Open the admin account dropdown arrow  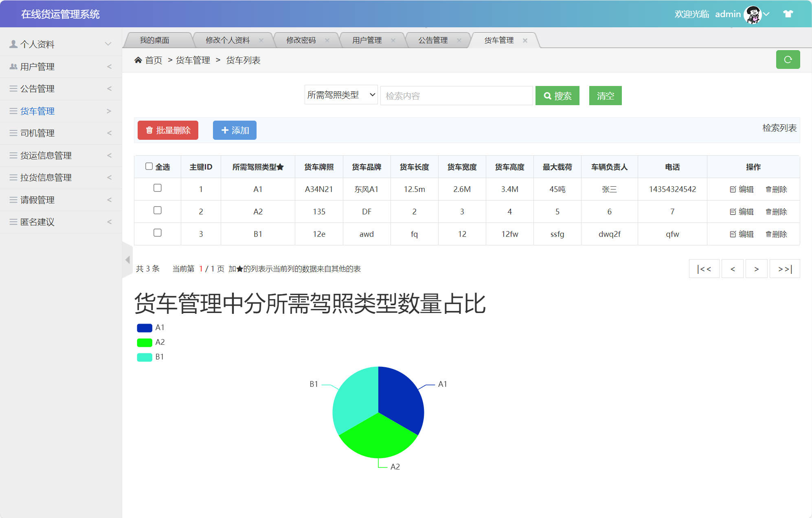(x=766, y=14)
